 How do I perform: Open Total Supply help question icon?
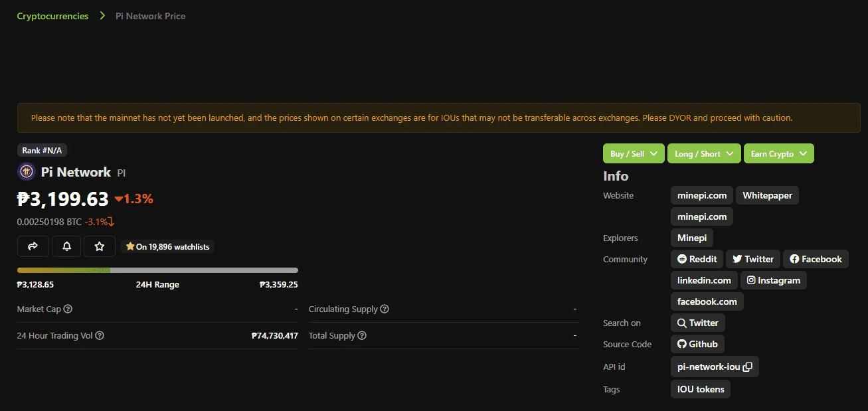362,335
